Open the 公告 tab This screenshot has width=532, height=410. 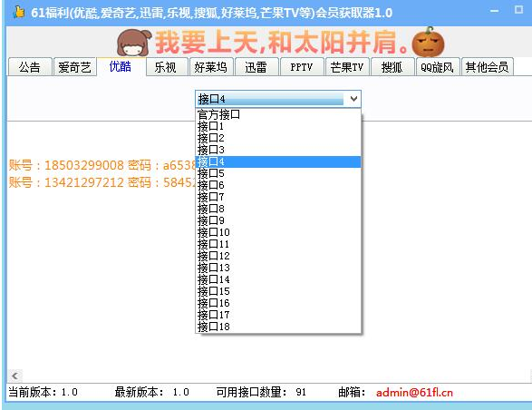coord(30,67)
